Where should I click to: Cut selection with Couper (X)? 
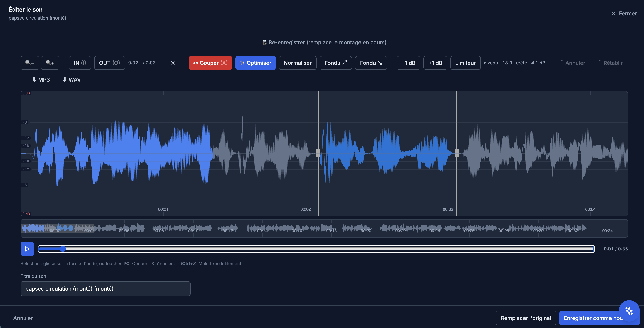211,63
